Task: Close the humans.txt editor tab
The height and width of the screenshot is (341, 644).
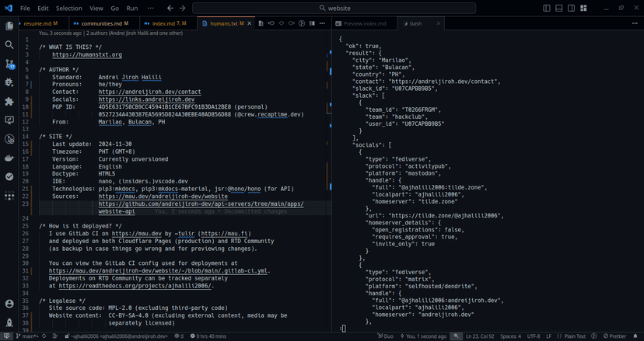Action: tap(250, 24)
